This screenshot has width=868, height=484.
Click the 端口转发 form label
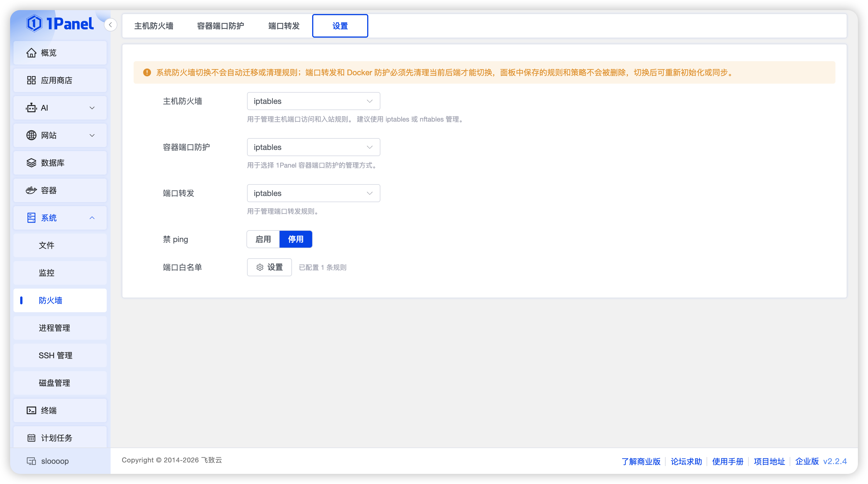tap(179, 193)
